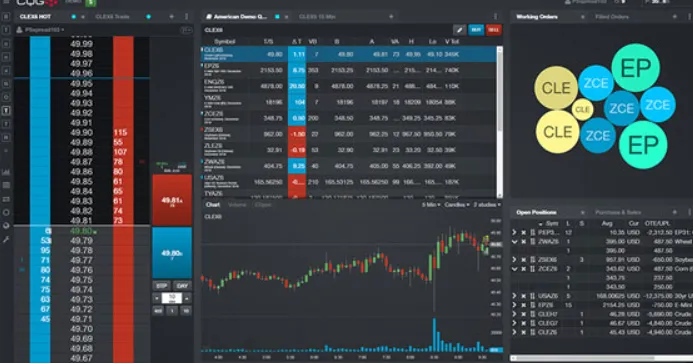Image resolution: width=693 pixels, height=363 pixels.
Task: Open the 5 Min interval dropdown
Action: pos(431,205)
